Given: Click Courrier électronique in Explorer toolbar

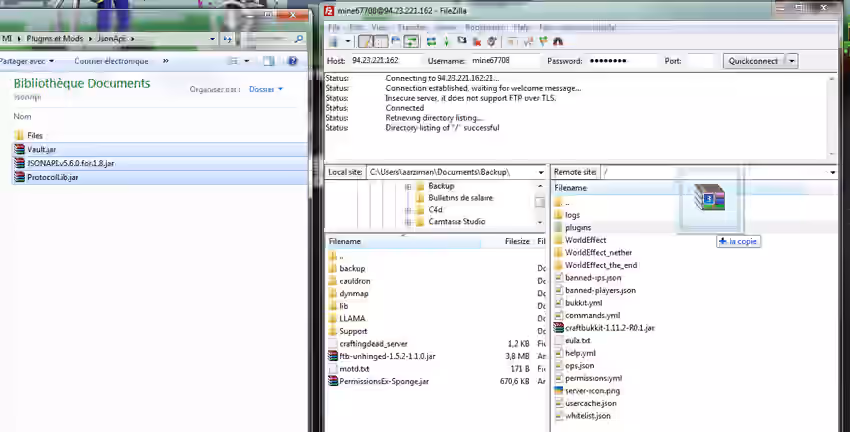Looking at the screenshot, I should coord(111,61).
